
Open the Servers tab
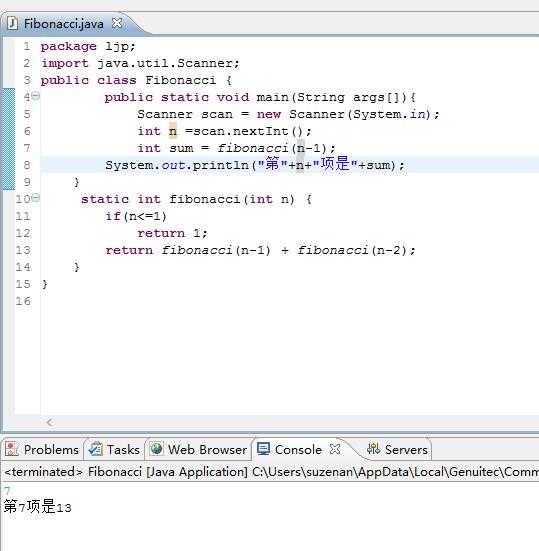(x=397, y=449)
